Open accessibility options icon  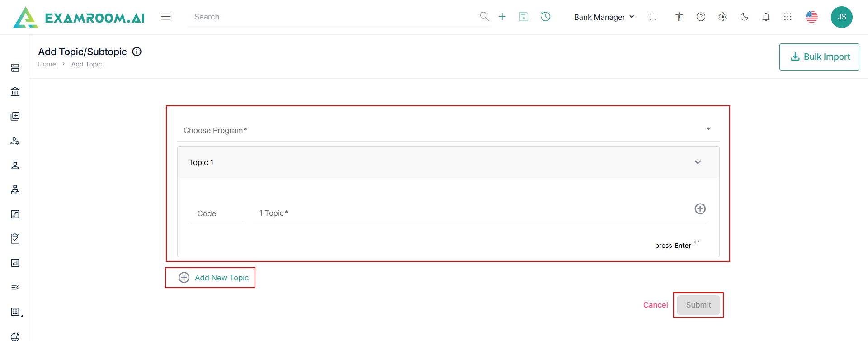(x=679, y=17)
